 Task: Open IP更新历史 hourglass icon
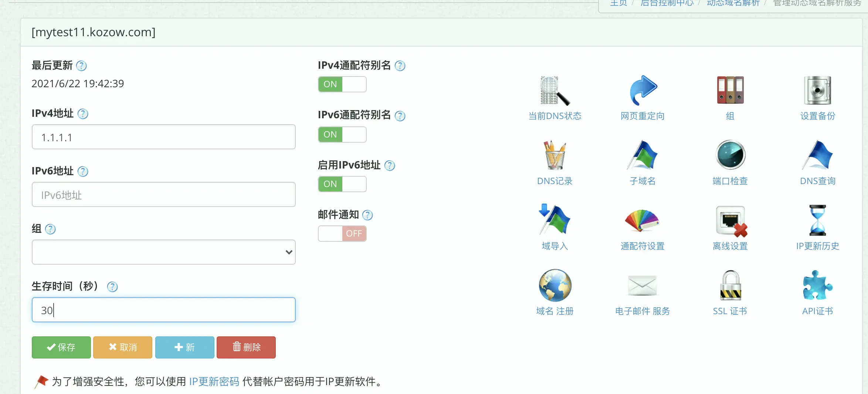click(x=817, y=220)
